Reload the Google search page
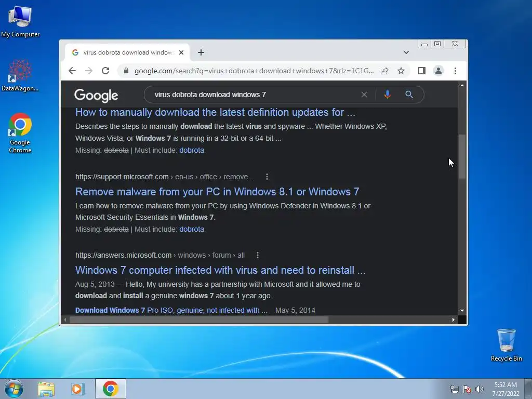The height and width of the screenshot is (399, 532). click(105, 71)
